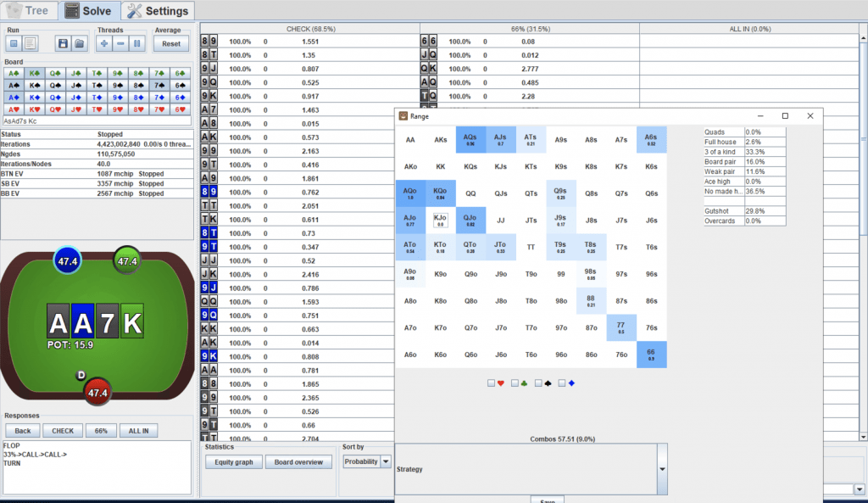Add a thread with the plus icon
This screenshot has width=868, height=503.
click(x=104, y=43)
